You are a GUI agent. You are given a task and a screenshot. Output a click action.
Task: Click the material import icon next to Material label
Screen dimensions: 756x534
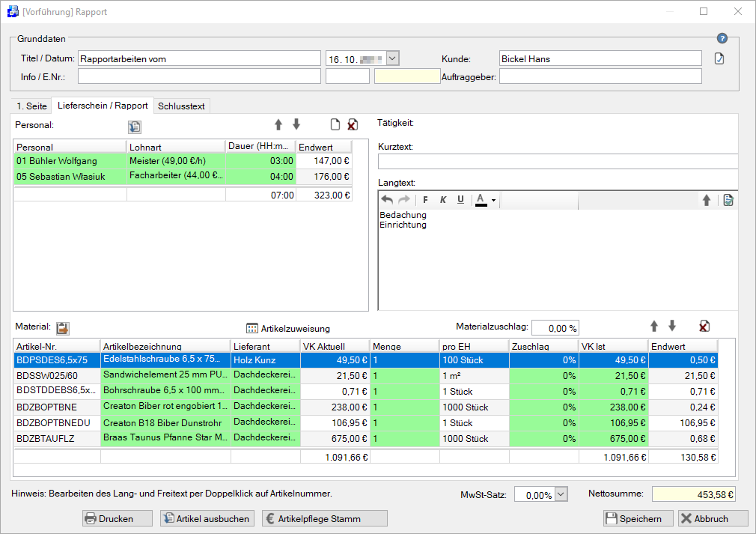(63, 328)
